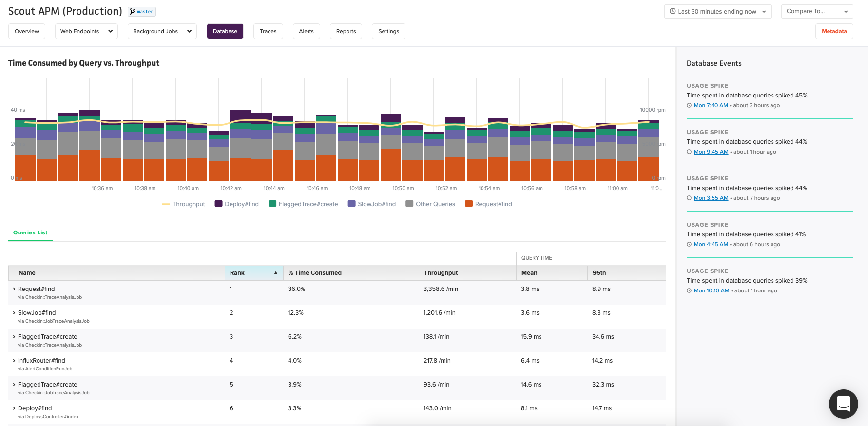The width and height of the screenshot is (868, 426).
Task: Open the Mon 9:45 AM usage spike link
Action: pos(711,152)
